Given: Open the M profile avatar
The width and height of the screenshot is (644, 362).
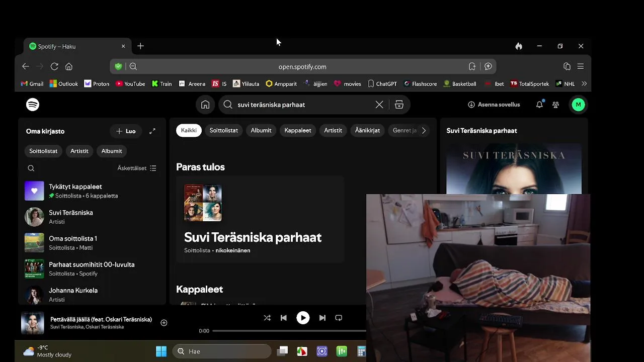Looking at the screenshot, I should click(x=578, y=105).
